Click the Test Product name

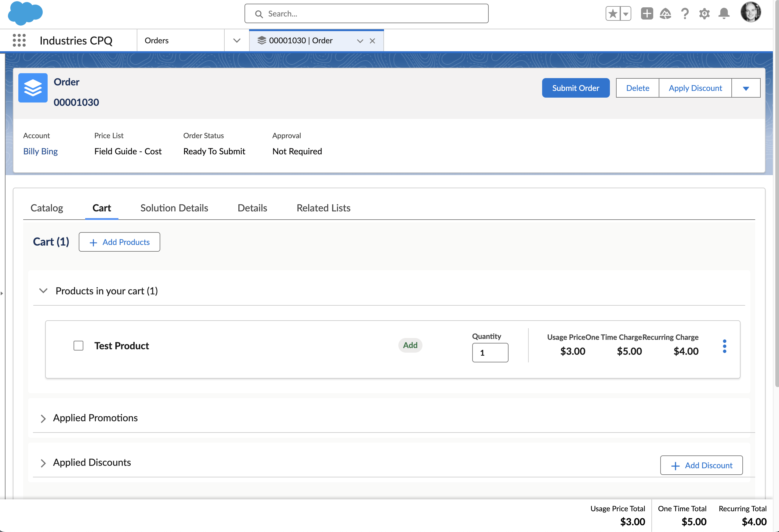click(x=121, y=345)
